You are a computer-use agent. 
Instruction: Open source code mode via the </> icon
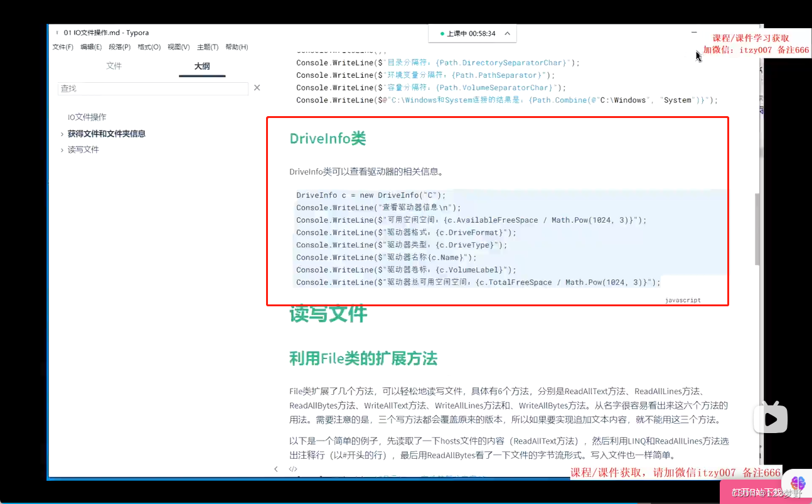[x=292, y=468]
